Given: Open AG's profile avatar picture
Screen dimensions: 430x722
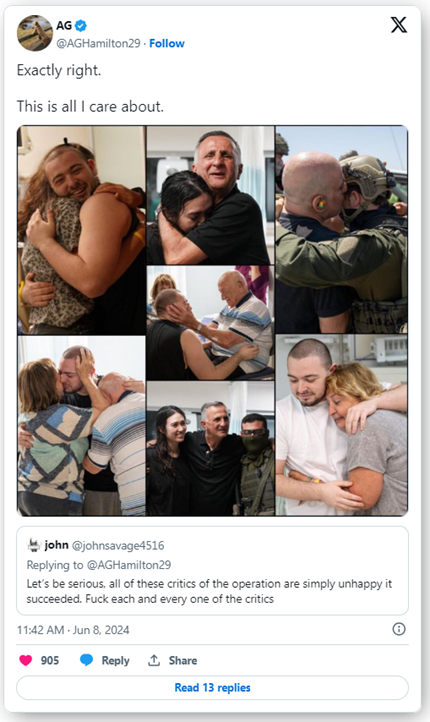Looking at the screenshot, I should [35, 33].
